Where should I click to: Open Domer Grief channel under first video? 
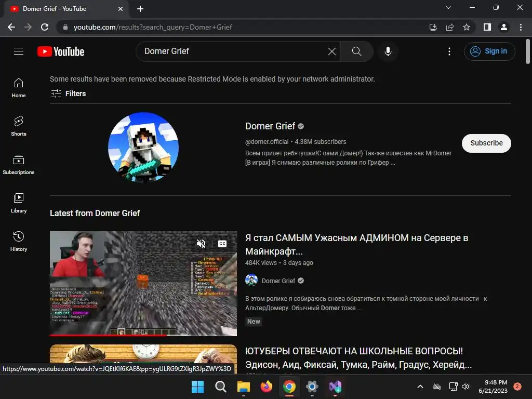click(x=278, y=281)
